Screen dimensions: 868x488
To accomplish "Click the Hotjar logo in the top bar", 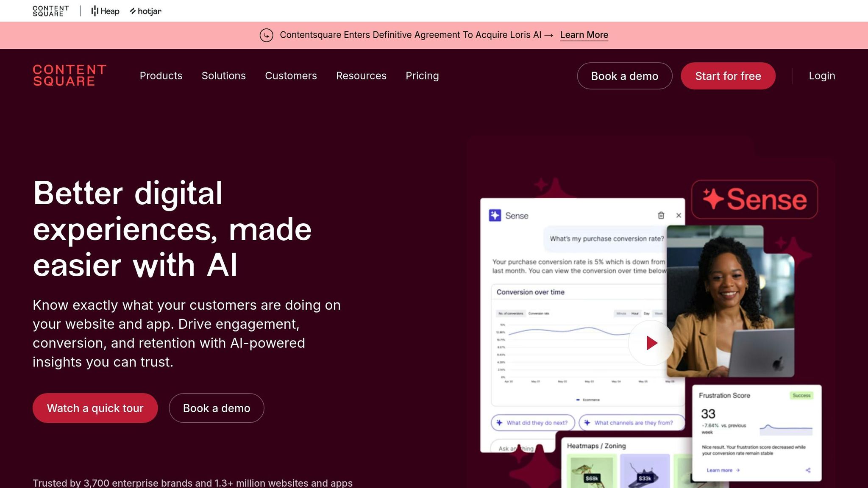I will click(145, 11).
